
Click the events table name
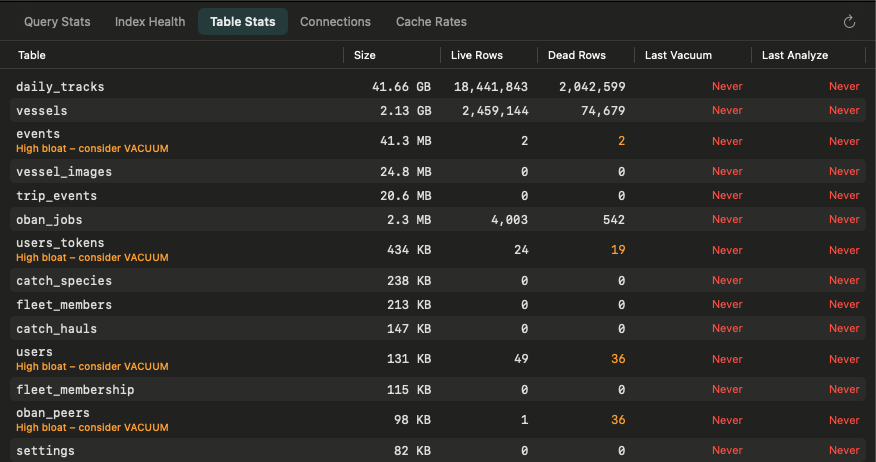click(38, 134)
